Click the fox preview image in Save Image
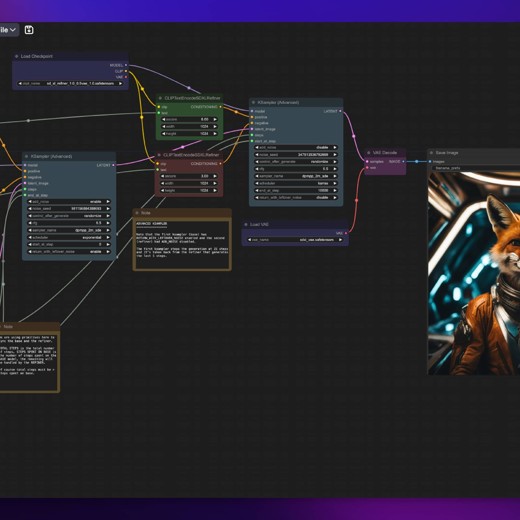Image resolution: width=520 pixels, height=520 pixels. [x=474, y=273]
